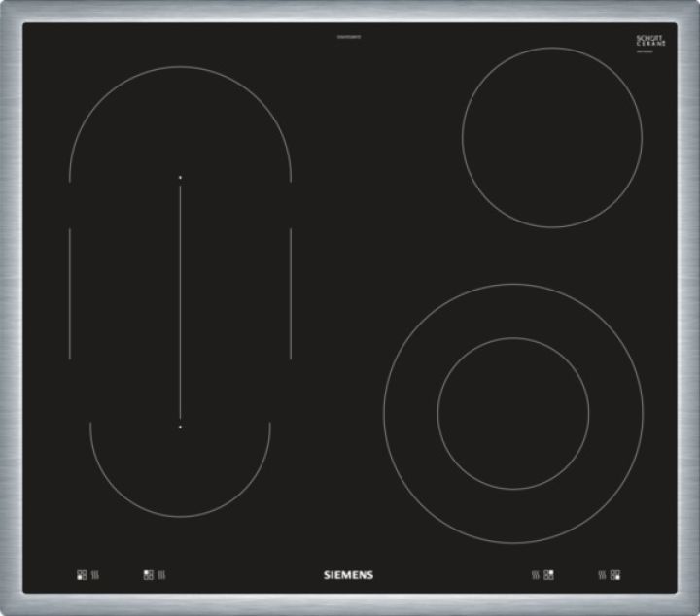This screenshot has width=700, height=616.
Task: Click the SIEMENS logo
Action: point(348,575)
